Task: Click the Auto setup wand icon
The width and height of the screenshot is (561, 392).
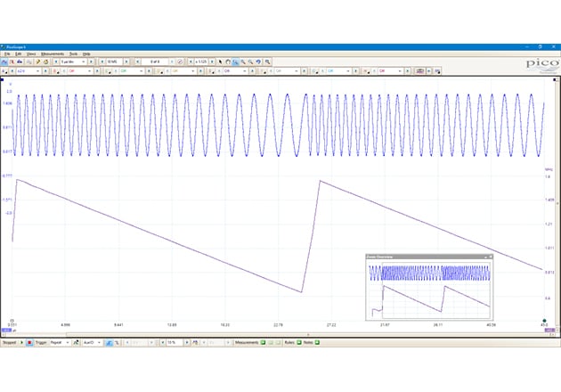Action: click(x=38, y=62)
